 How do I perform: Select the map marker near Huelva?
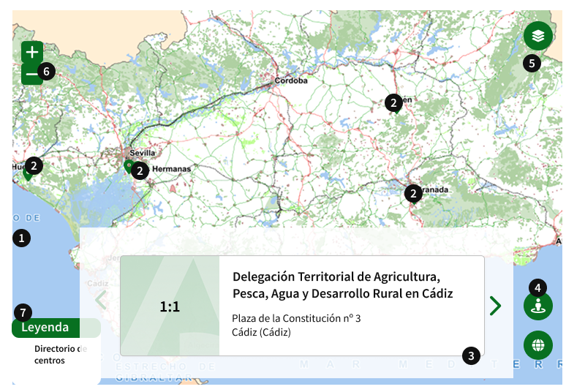(27, 175)
